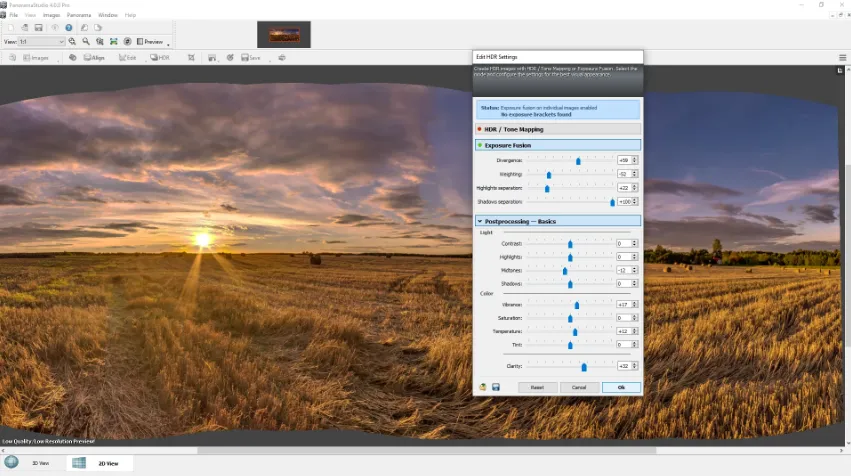Viewport: 851px width, 476px height.
Task: Click the Clarity slider handle
Action: coord(584,367)
